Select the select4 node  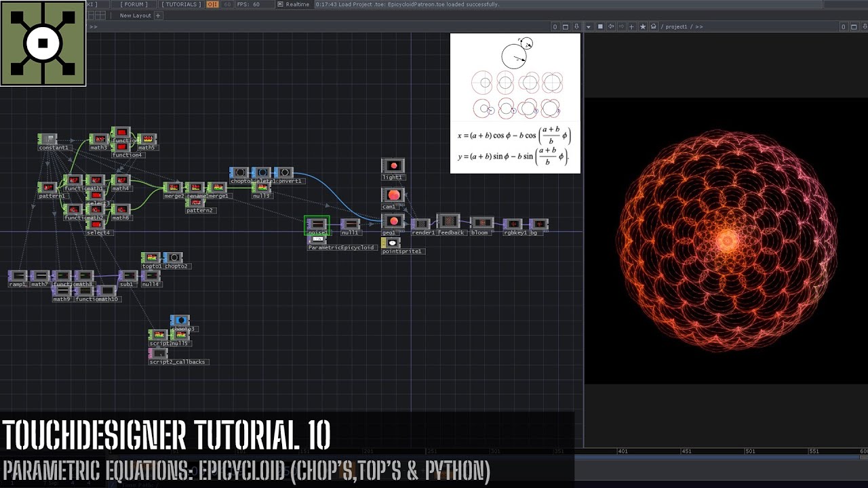[96, 224]
